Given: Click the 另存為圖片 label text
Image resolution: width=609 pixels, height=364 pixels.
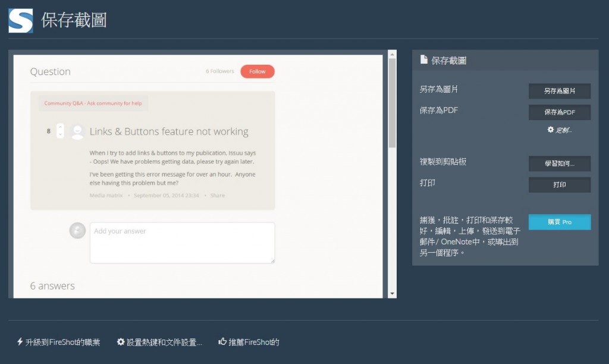Looking at the screenshot, I should [x=439, y=89].
